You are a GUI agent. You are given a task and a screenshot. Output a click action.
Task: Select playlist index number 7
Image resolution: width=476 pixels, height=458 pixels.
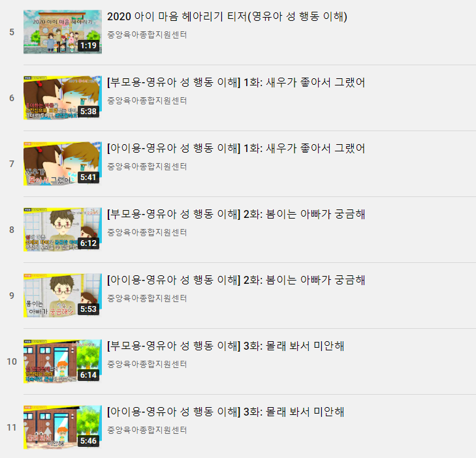[12, 164]
